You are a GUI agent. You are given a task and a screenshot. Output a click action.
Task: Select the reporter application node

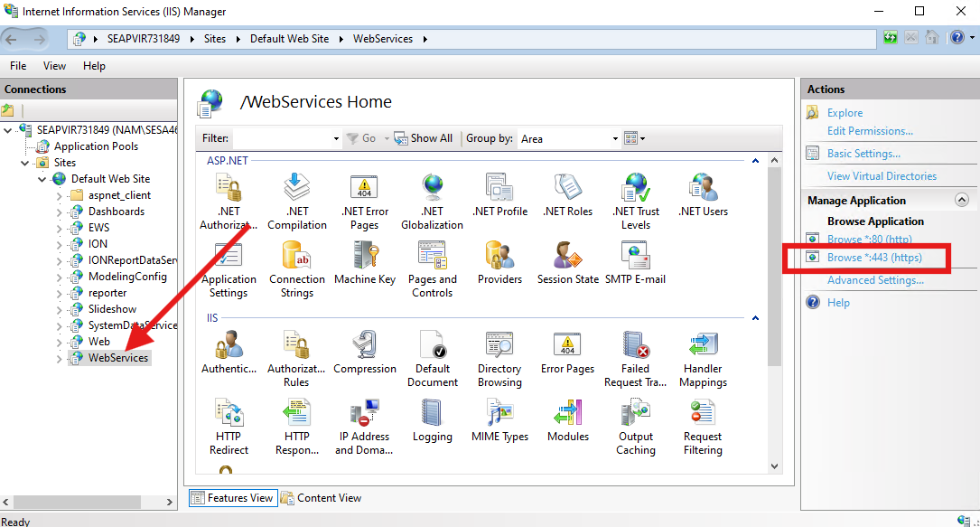(107, 293)
